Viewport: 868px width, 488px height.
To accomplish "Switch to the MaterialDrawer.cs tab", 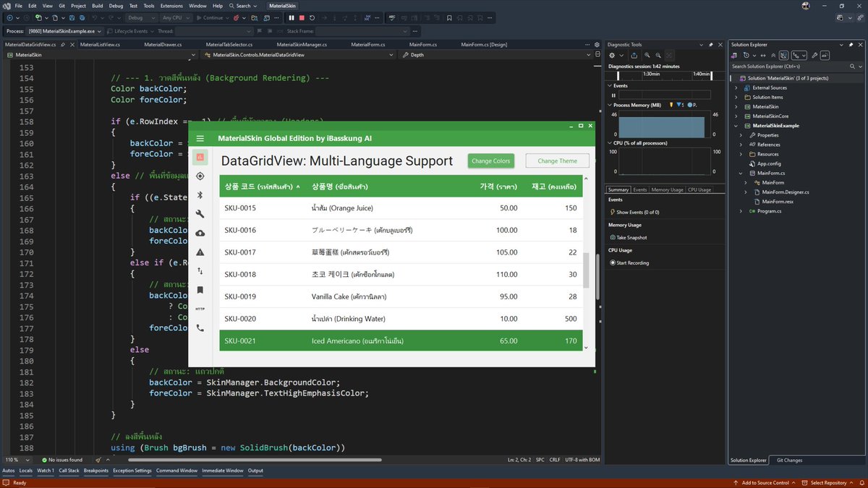I will pyautogui.click(x=163, y=45).
